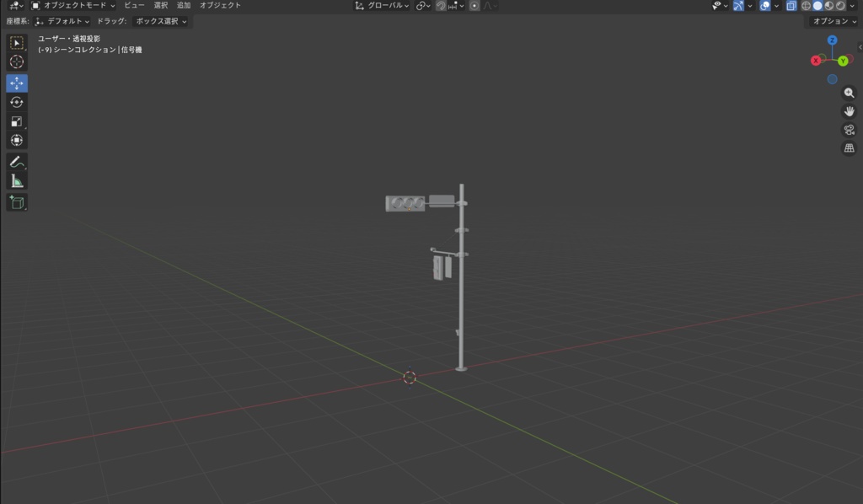Open the オブジェクトモード mode dropdown
Image resolution: width=863 pixels, height=504 pixels.
[72, 6]
